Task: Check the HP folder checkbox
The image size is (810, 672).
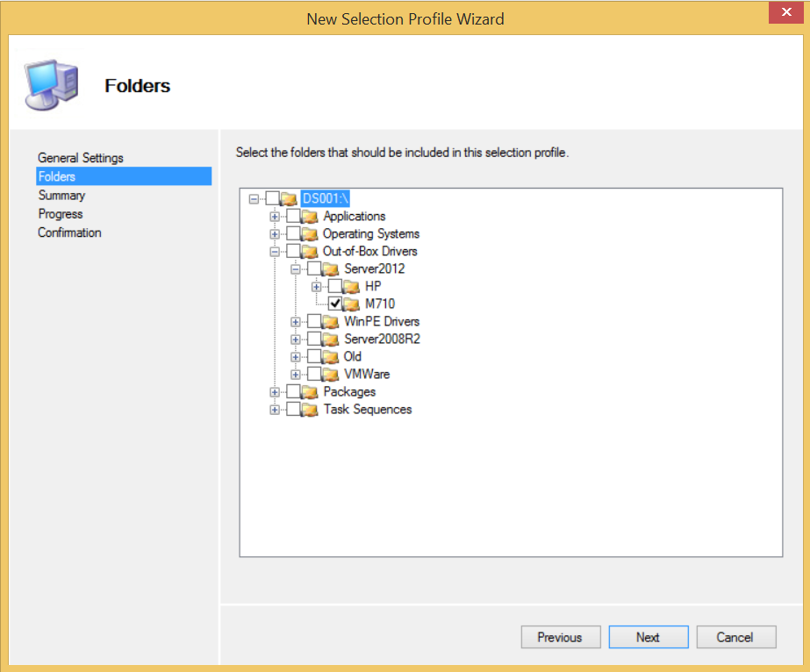Action: click(x=334, y=286)
